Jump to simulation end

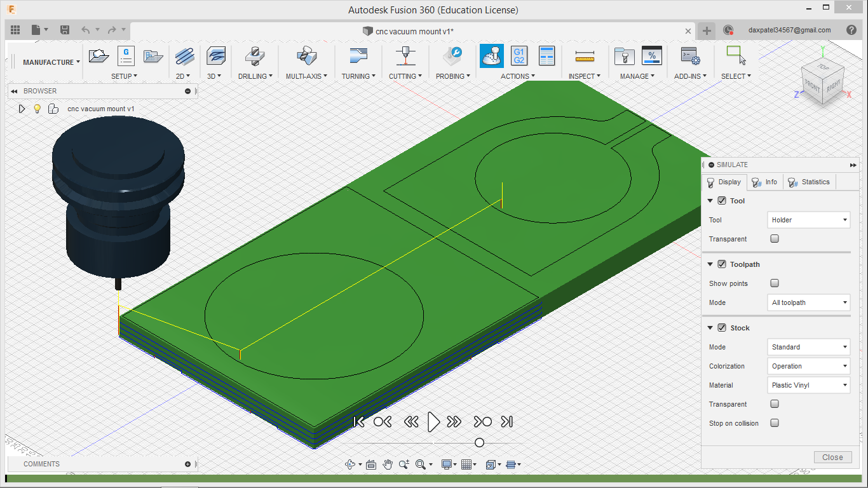[x=507, y=421]
